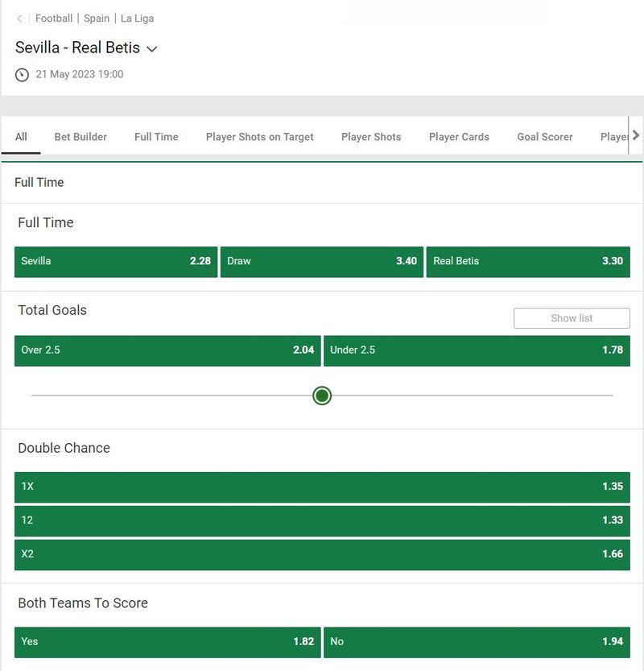Click the Show list button for Total Goals
This screenshot has height=671, width=644.
point(572,318)
